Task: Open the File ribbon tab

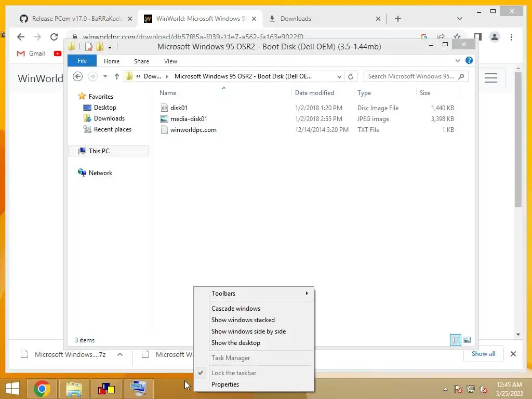Action: click(x=82, y=61)
